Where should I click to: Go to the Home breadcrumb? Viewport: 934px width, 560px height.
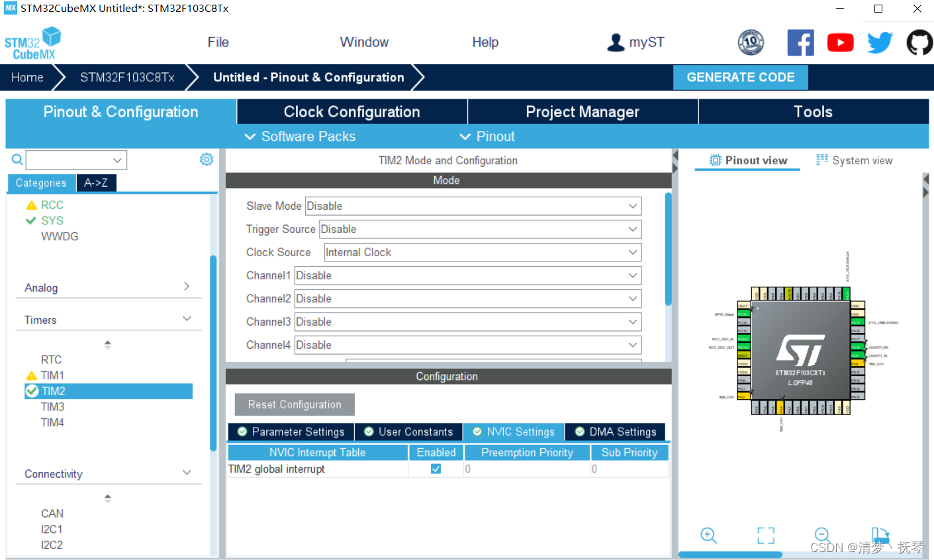pos(27,77)
